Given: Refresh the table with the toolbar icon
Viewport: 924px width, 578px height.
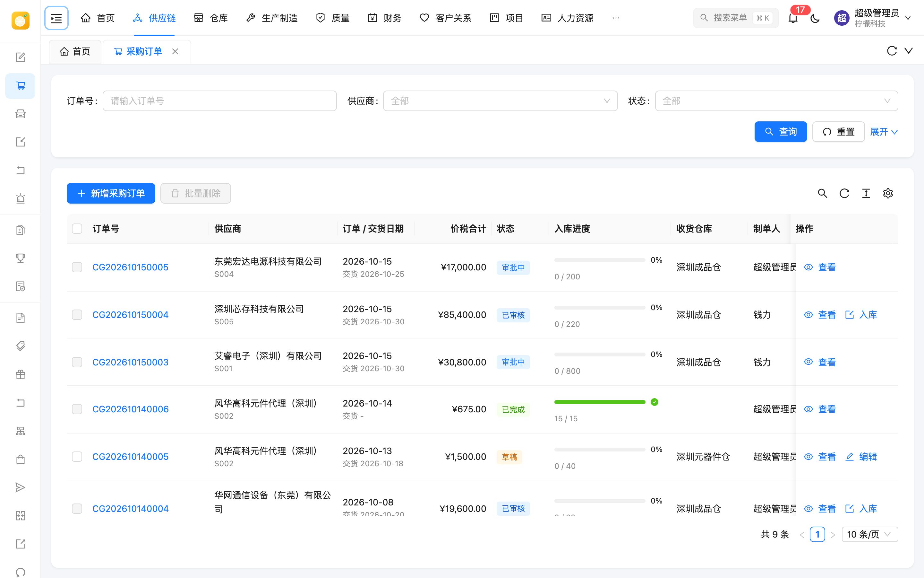Looking at the screenshot, I should coord(844,193).
